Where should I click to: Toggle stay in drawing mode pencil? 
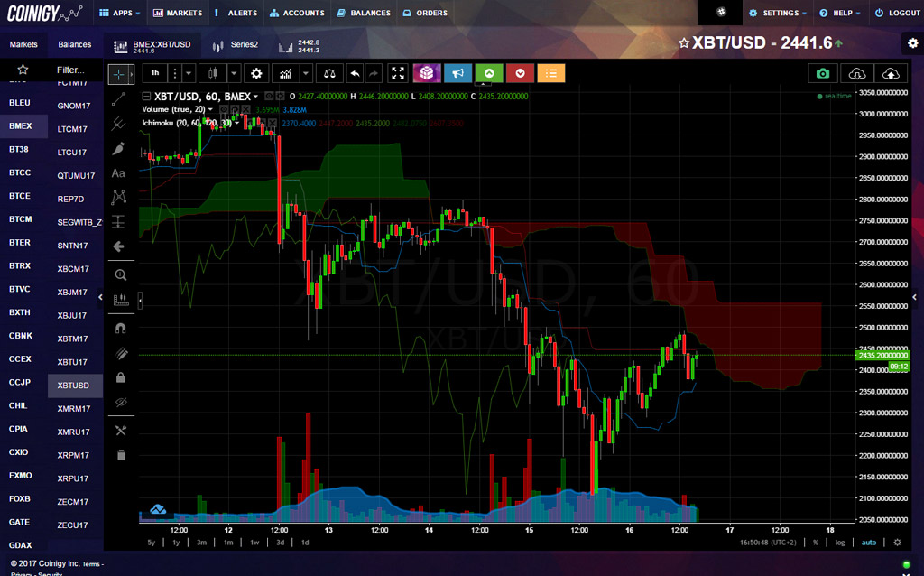(x=121, y=353)
